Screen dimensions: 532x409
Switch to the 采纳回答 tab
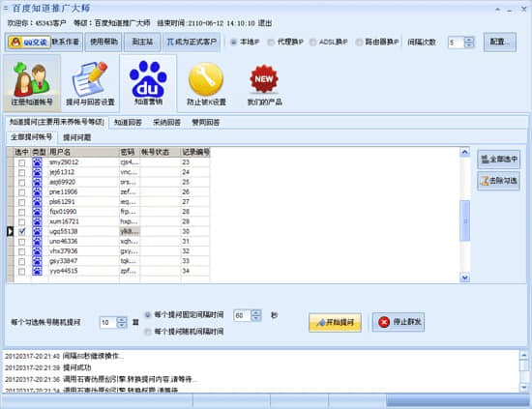(166, 123)
